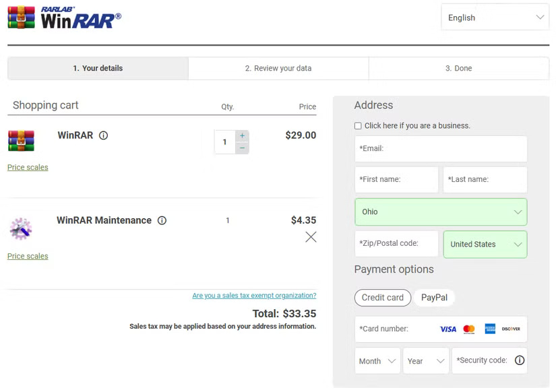Remove WinRAR Maintenance with the X button
Image resolution: width=556 pixels, height=392 pixels.
click(x=310, y=236)
